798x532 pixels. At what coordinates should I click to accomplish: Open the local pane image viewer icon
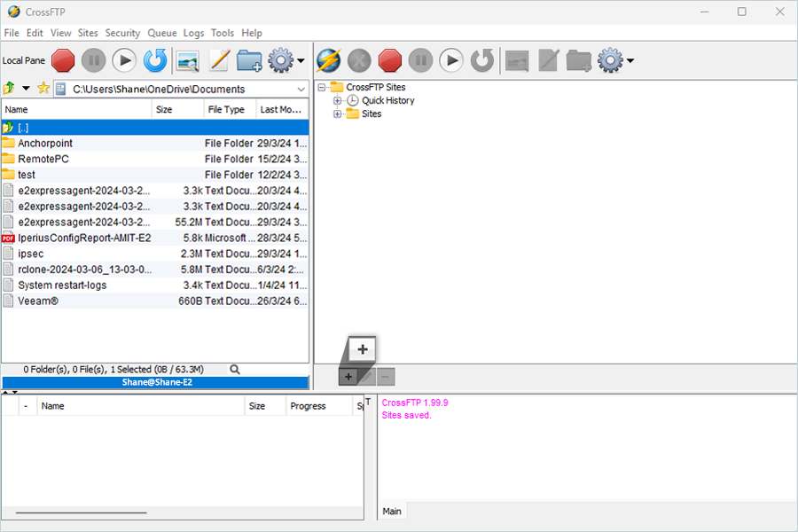187,61
